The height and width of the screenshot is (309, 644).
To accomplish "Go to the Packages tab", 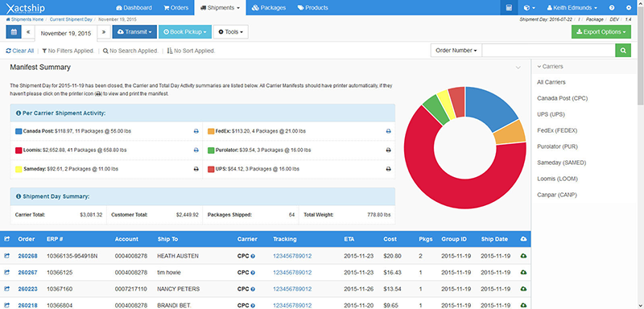I will point(269,7).
